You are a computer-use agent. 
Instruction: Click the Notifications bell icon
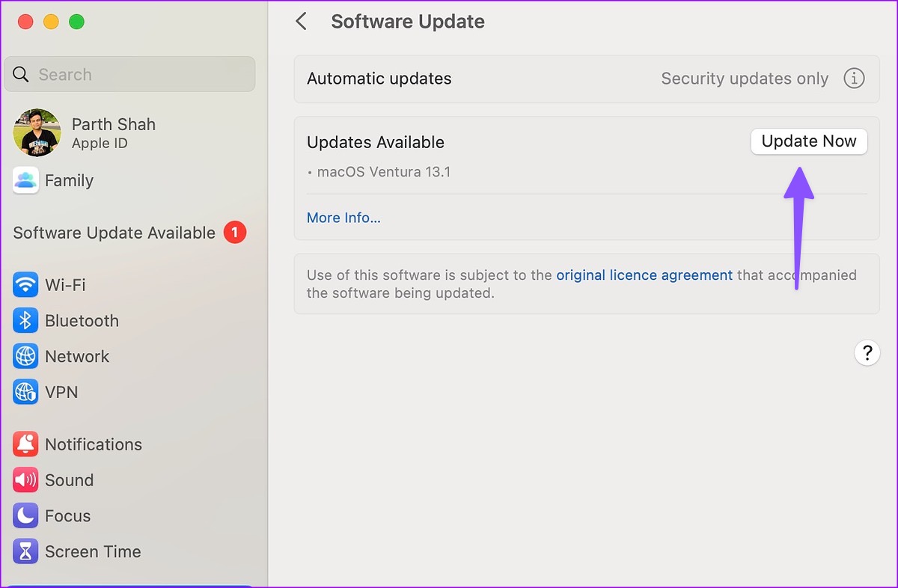click(25, 444)
